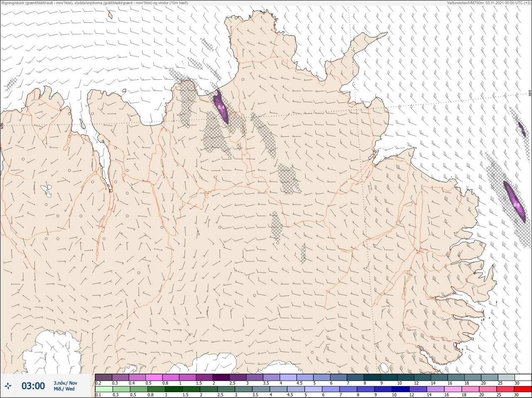The width and height of the screenshot is (532, 398).
Task: Click the date text '3.nóv./ Nov'
Action: coord(65,383)
